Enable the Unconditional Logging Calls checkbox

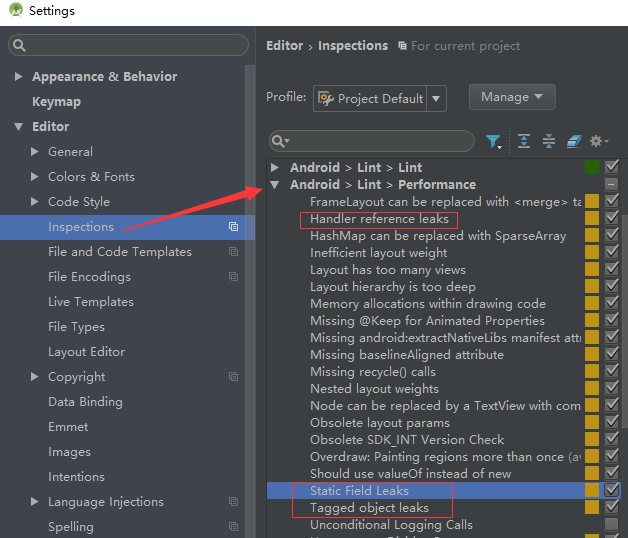pos(612,524)
